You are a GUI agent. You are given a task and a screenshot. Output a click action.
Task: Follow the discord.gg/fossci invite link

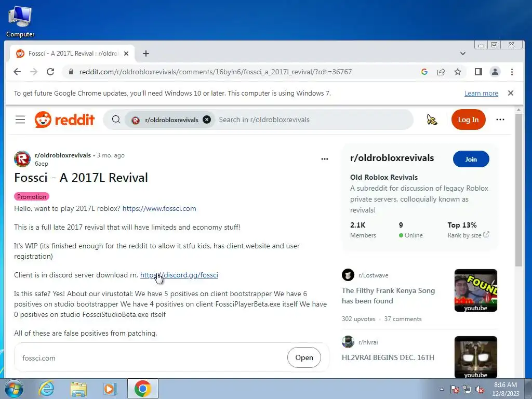(x=179, y=275)
